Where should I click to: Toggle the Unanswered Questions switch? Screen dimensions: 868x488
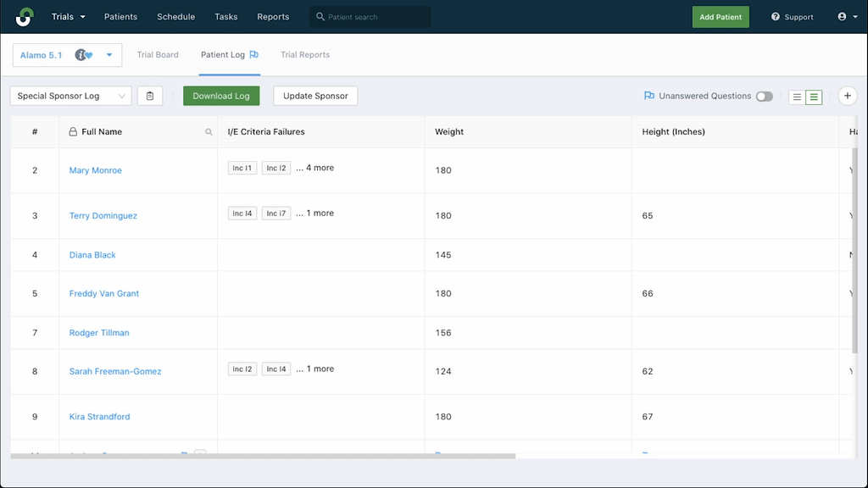764,97
